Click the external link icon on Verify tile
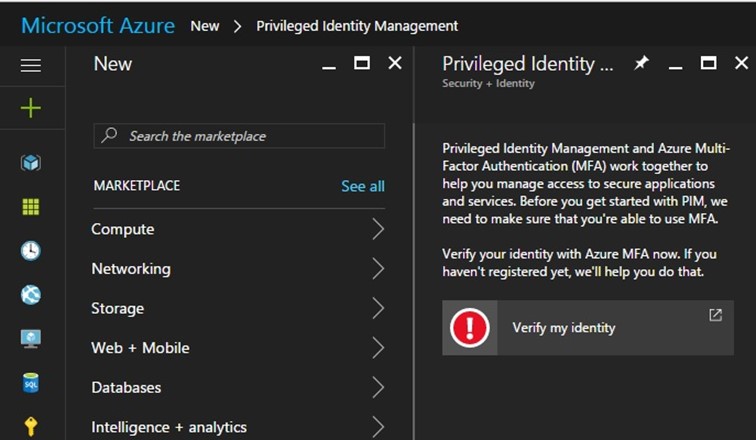 716,315
